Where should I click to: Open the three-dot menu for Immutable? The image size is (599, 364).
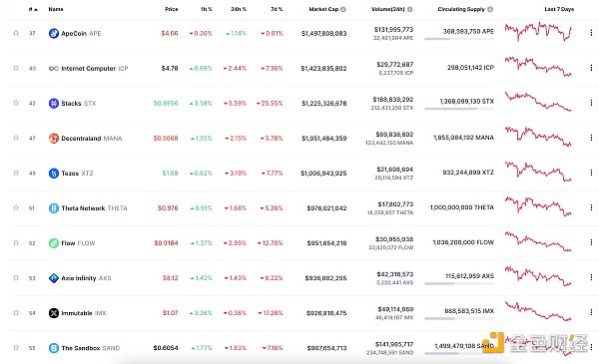coord(591,312)
